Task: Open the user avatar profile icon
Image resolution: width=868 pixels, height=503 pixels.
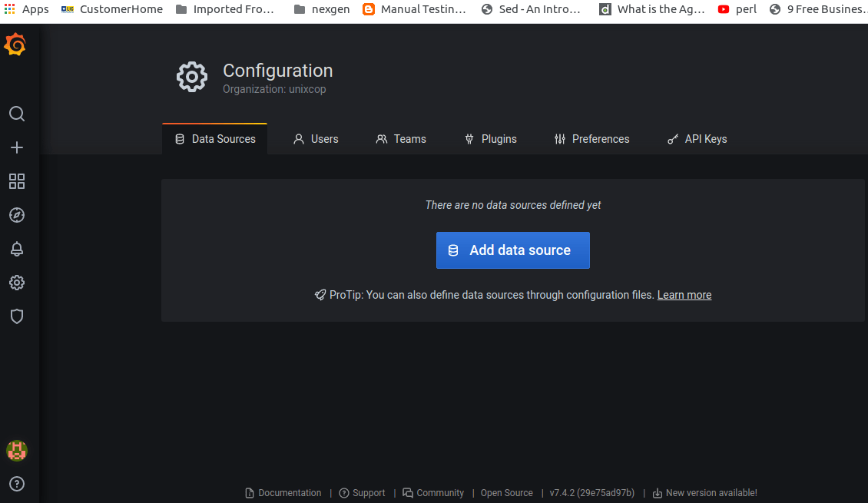Action: point(17,451)
